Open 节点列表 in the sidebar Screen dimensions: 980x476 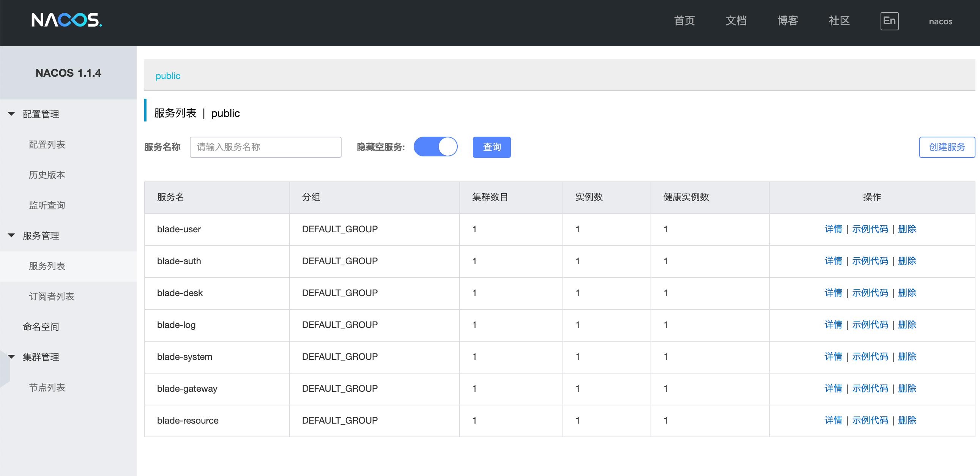coord(47,387)
